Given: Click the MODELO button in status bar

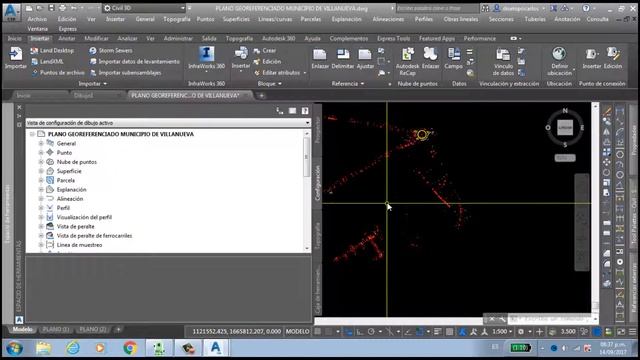Looking at the screenshot, I should (x=298, y=331).
